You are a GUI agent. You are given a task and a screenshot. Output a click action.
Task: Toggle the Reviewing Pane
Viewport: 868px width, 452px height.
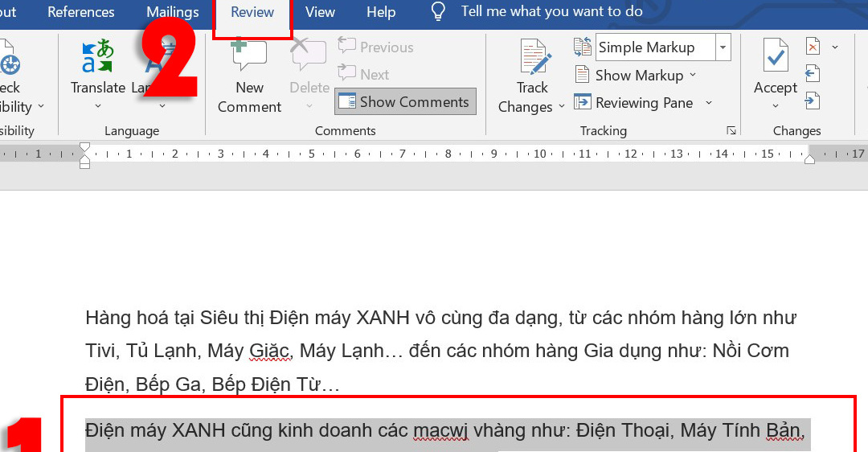(x=634, y=102)
